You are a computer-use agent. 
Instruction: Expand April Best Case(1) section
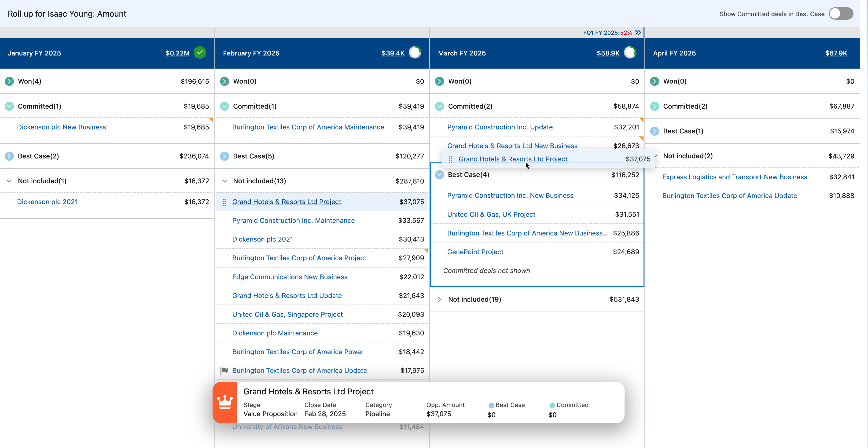pos(654,131)
